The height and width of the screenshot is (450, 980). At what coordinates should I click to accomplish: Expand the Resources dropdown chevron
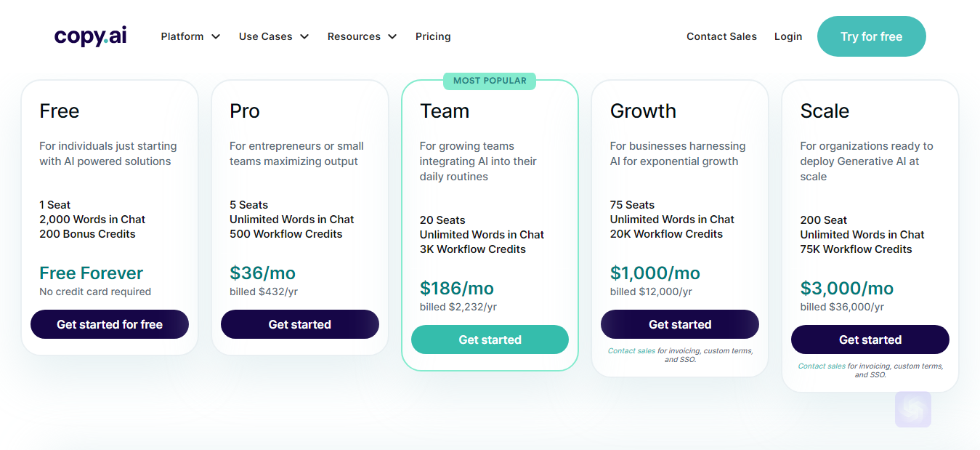[x=392, y=36]
